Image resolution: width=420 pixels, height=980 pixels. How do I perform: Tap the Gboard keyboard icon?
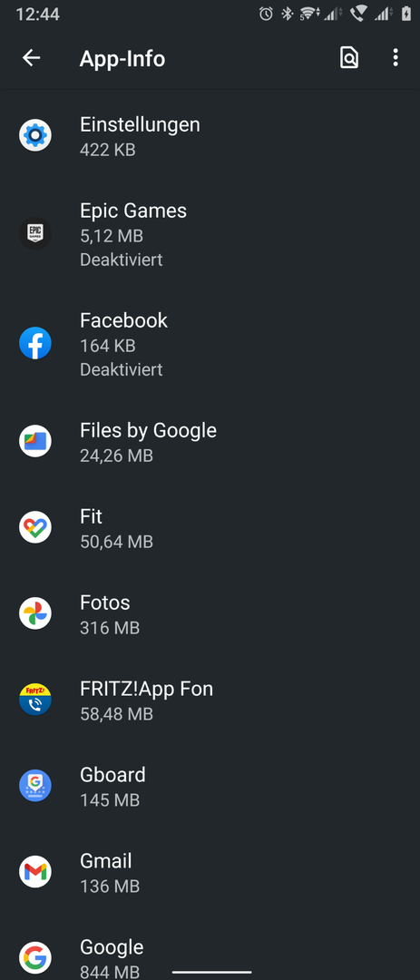click(x=35, y=786)
